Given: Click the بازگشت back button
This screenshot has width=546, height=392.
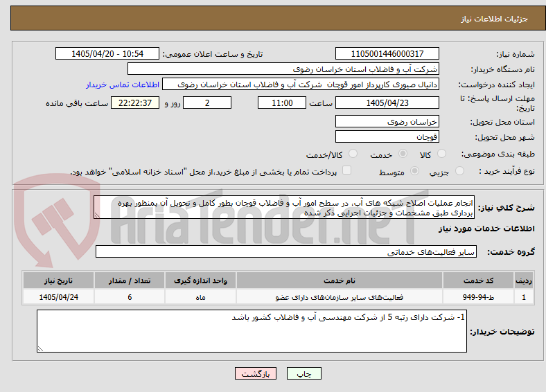Looking at the screenshot, I should point(256,373).
